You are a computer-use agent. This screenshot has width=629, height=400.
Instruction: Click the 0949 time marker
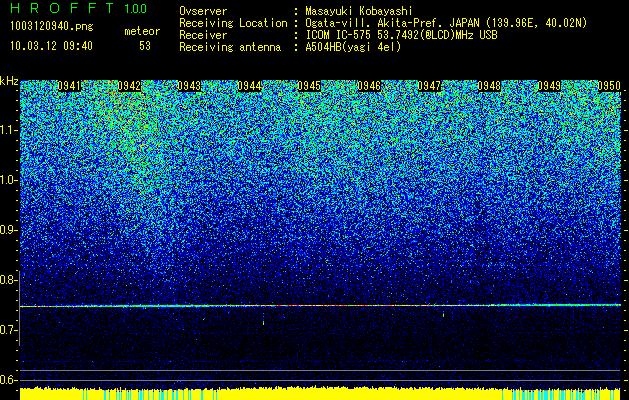(x=549, y=86)
